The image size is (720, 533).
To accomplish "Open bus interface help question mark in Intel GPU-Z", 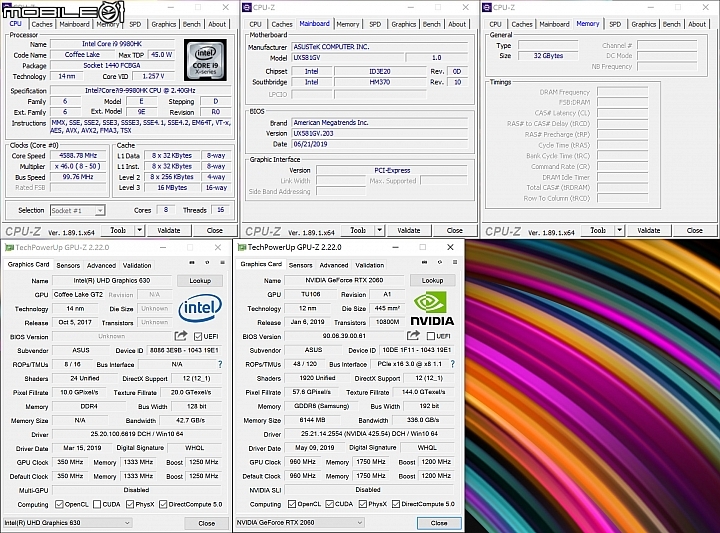I will 220,364.
